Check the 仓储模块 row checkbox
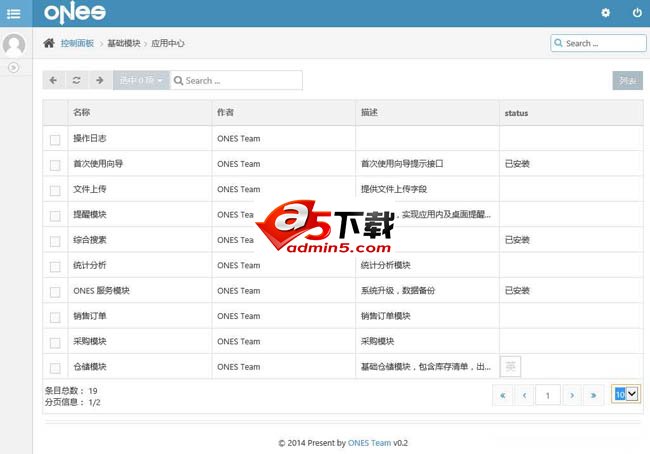This screenshot has height=454, width=650. [55, 368]
